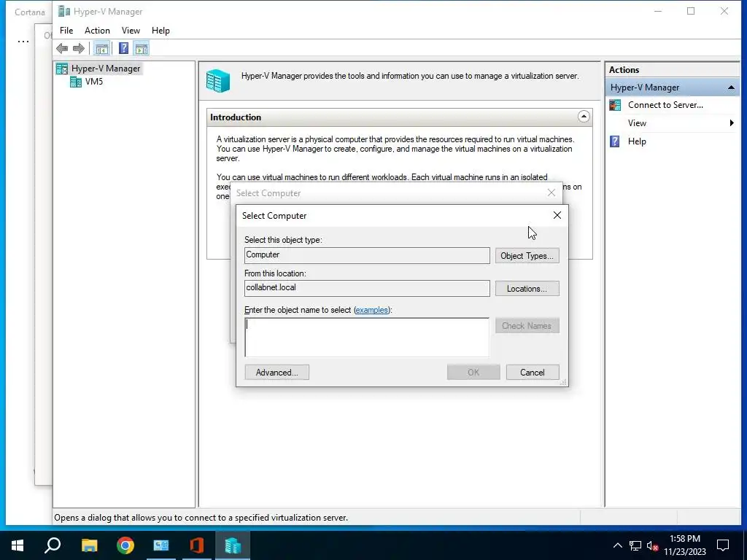Toggle the console tree pane icon

point(101,48)
